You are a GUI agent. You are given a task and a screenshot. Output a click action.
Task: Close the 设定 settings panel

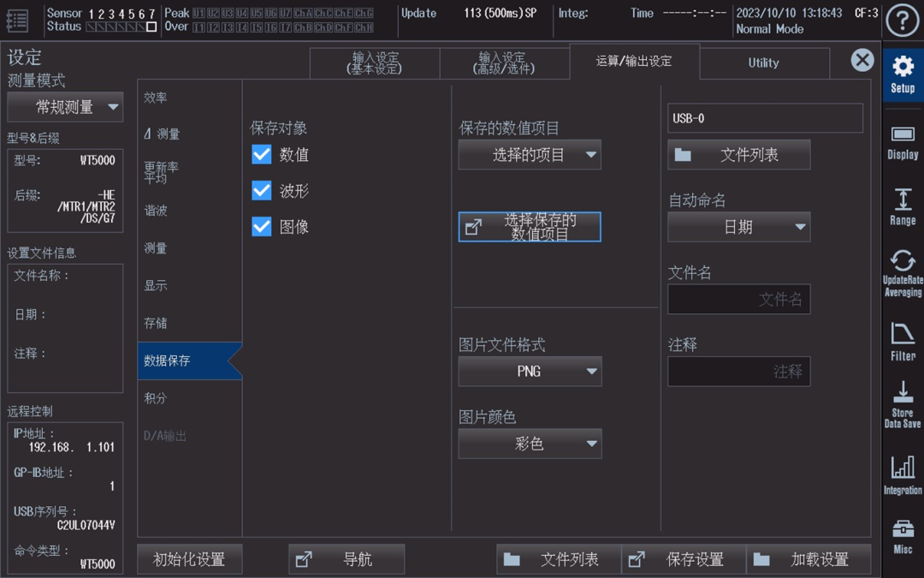tap(862, 60)
